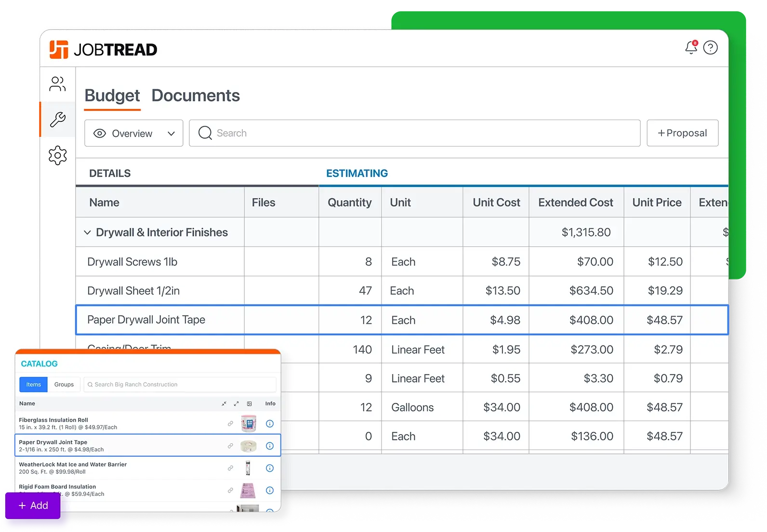Click the $4.98 unit cost cell
The image size is (767, 532).
[x=505, y=320]
